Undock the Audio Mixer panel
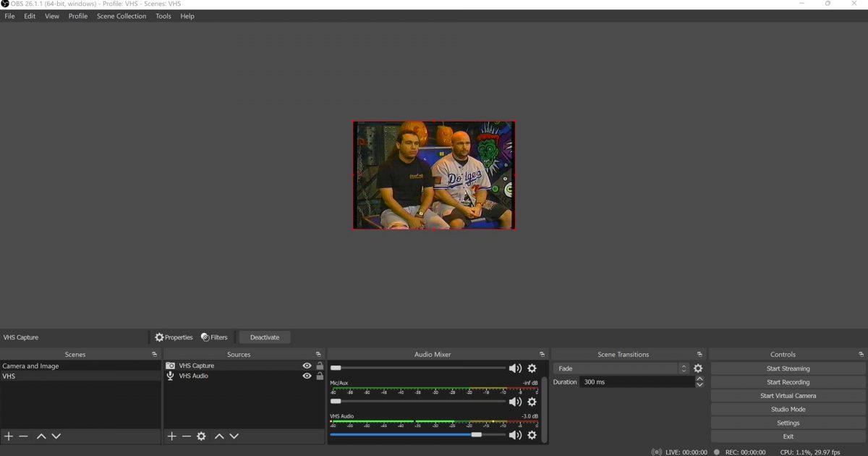 [x=542, y=355]
